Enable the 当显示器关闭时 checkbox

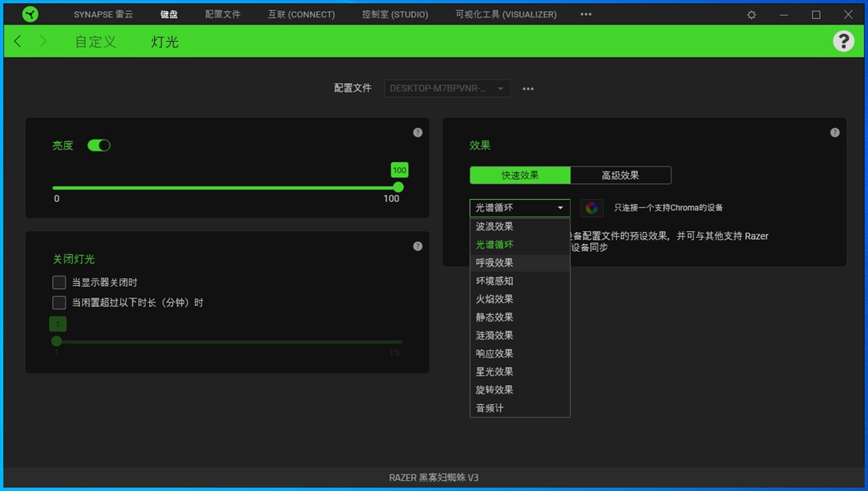58,282
